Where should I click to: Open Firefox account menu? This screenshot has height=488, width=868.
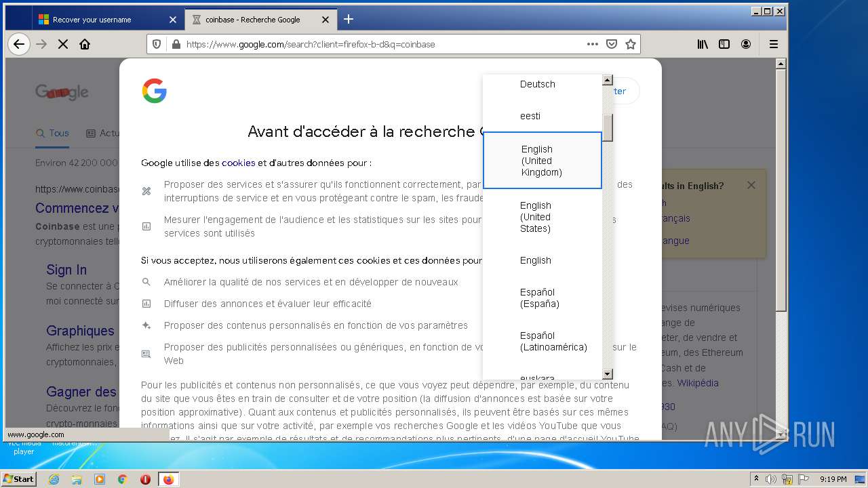click(746, 44)
